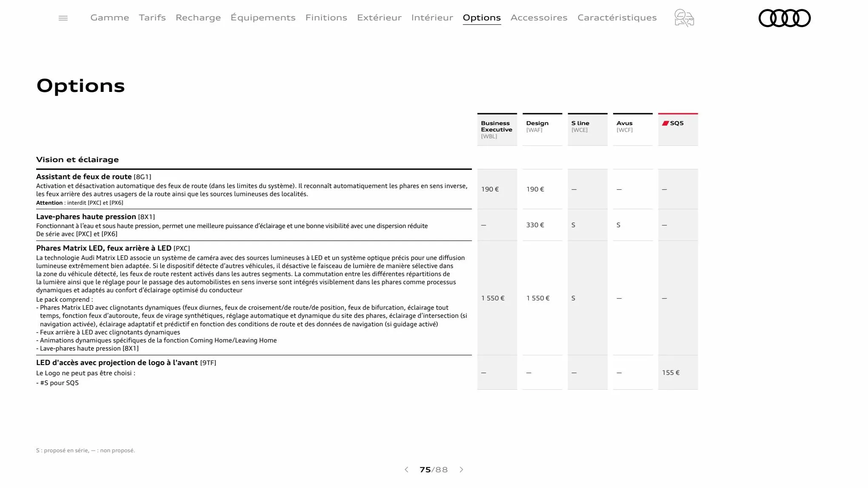Select the S line [WCE] column header
Screen dimensions: 868x488
[588, 129]
